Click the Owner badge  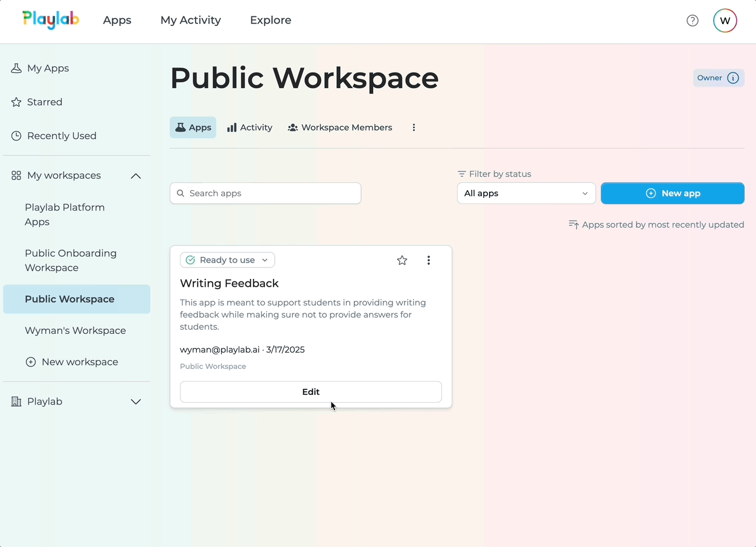719,78
